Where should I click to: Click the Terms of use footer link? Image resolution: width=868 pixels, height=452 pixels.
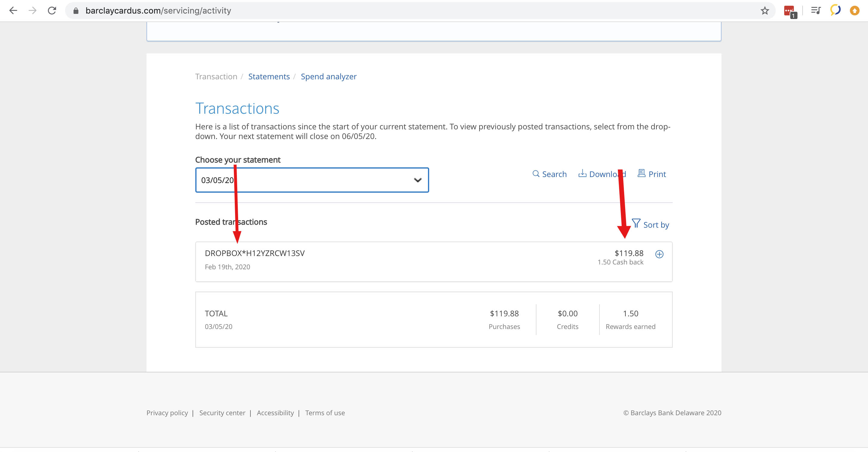pos(324,413)
